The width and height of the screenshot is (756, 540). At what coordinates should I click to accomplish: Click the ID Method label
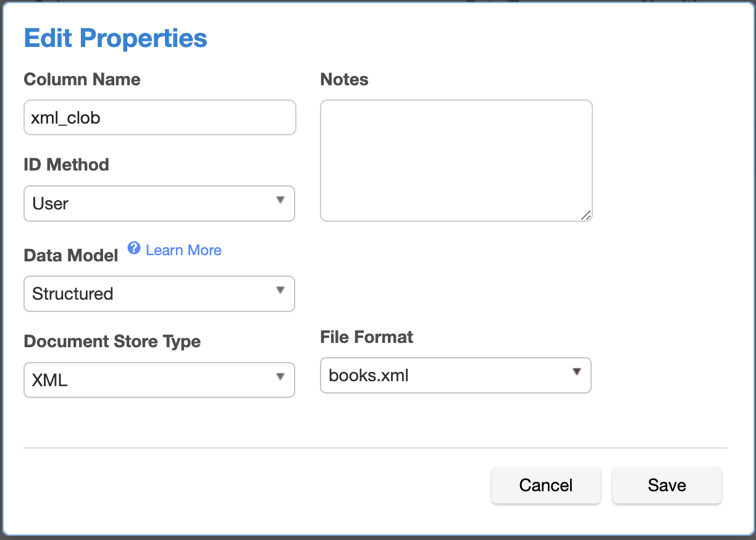(x=66, y=165)
